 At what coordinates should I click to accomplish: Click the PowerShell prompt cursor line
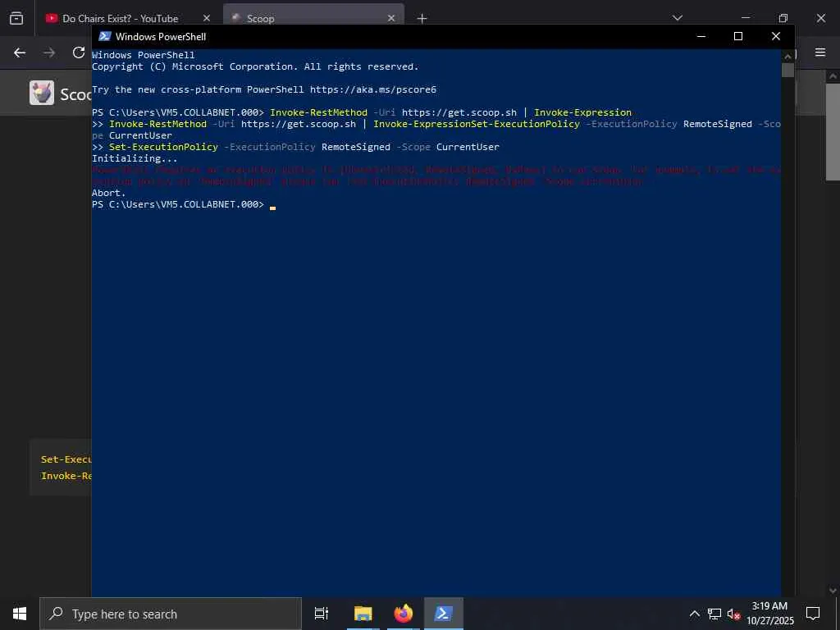pyautogui.click(x=183, y=204)
